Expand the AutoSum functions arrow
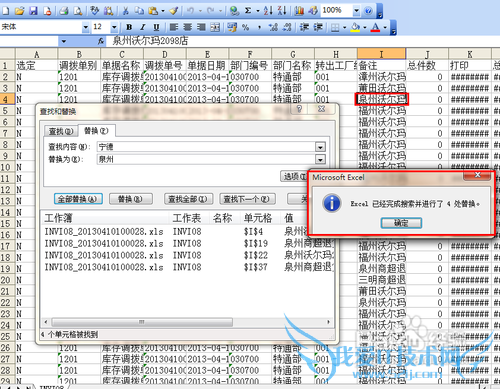The width and height of the screenshot is (500, 389). (258, 11)
